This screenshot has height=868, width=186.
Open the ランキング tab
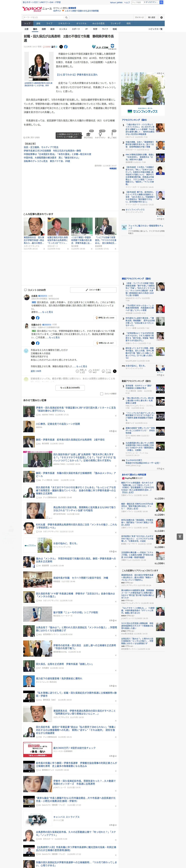(115, 24)
